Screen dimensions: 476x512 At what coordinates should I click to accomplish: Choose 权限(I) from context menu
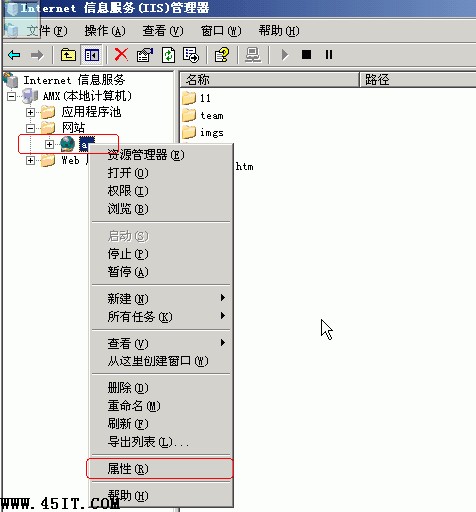(161, 191)
